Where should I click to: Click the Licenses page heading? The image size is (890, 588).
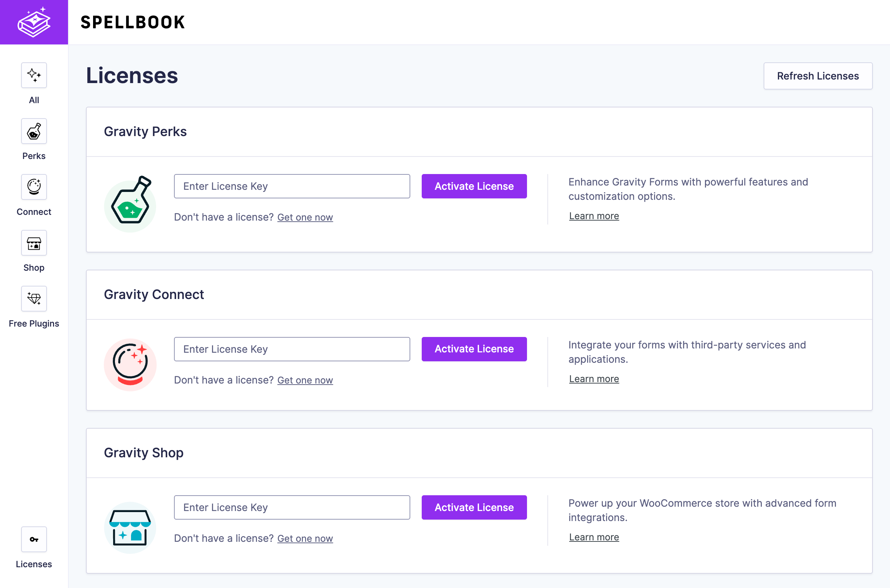132,75
